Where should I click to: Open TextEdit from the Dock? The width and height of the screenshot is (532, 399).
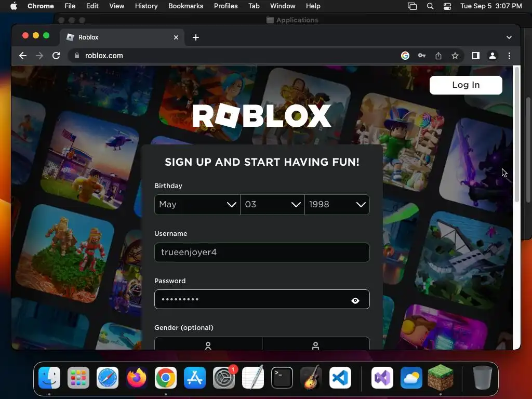pyautogui.click(x=253, y=378)
